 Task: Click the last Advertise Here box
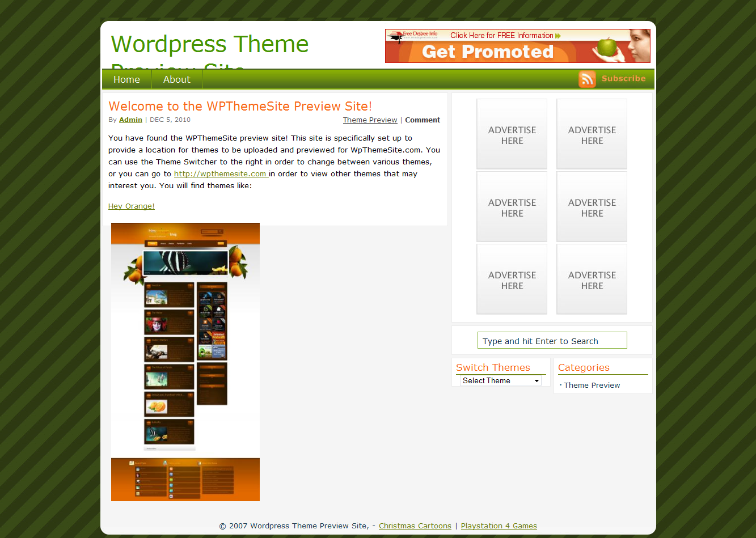(x=592, y=279)
